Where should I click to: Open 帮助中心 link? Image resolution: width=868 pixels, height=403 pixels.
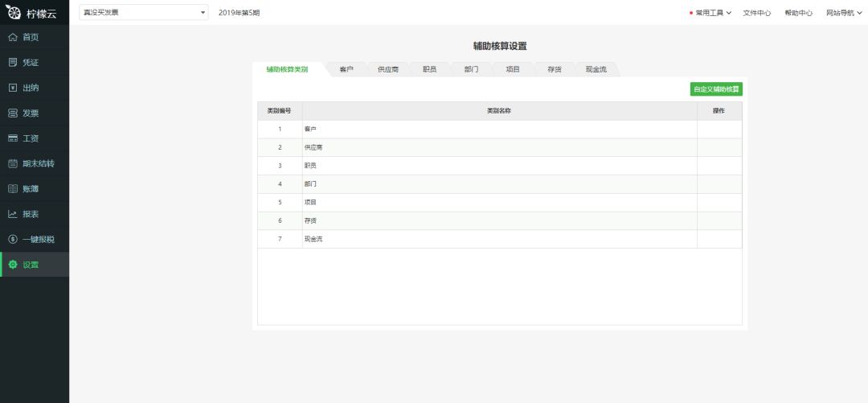click(798, 13)
